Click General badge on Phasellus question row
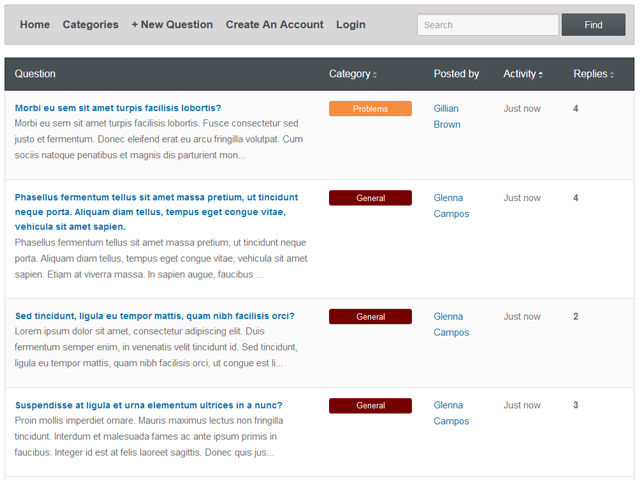640x480 pixels. tap(370, 198)
